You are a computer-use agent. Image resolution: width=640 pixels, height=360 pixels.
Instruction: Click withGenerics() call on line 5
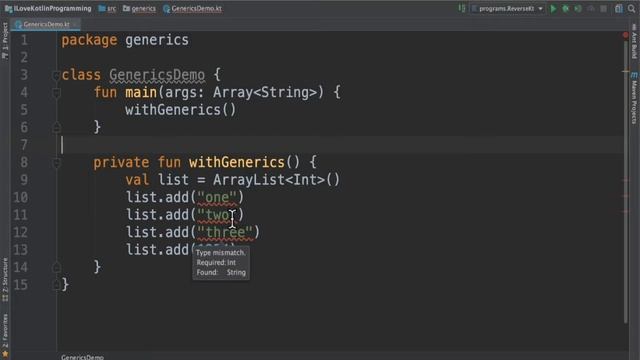pos(180,110)
